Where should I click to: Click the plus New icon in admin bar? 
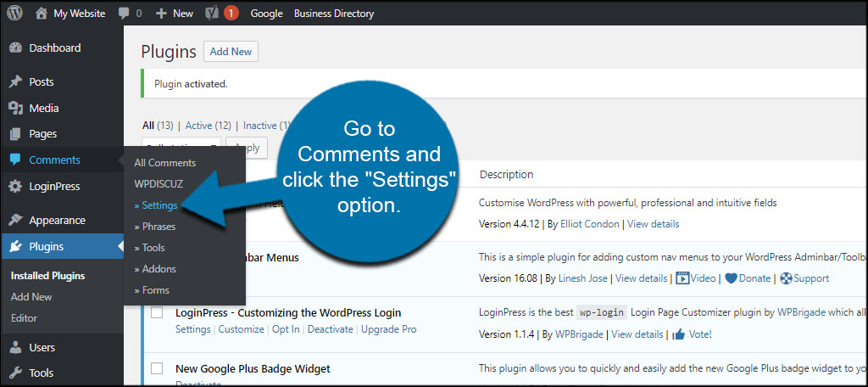click(161, 14)
